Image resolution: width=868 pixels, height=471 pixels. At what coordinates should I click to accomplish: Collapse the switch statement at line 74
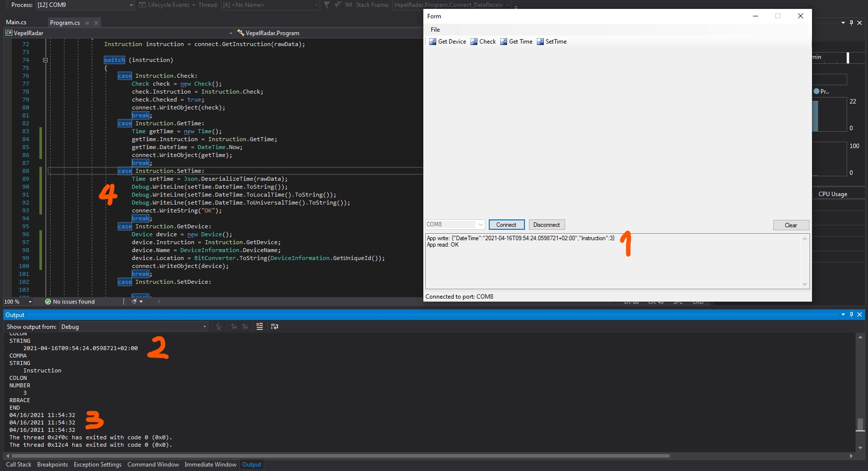[x=45, y=60]
